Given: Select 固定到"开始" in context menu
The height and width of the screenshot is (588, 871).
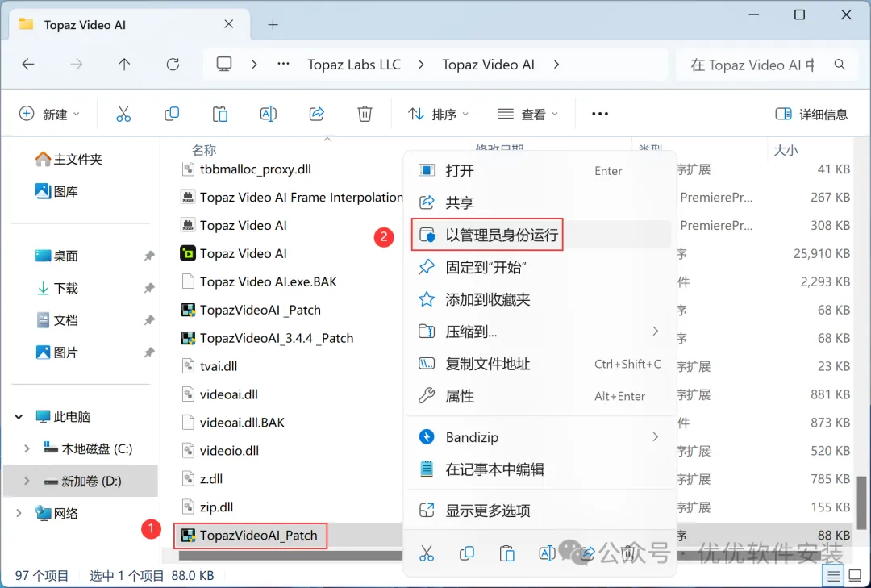Looking at the screenshot, I should pyautogui.click(x=540, y=267).
